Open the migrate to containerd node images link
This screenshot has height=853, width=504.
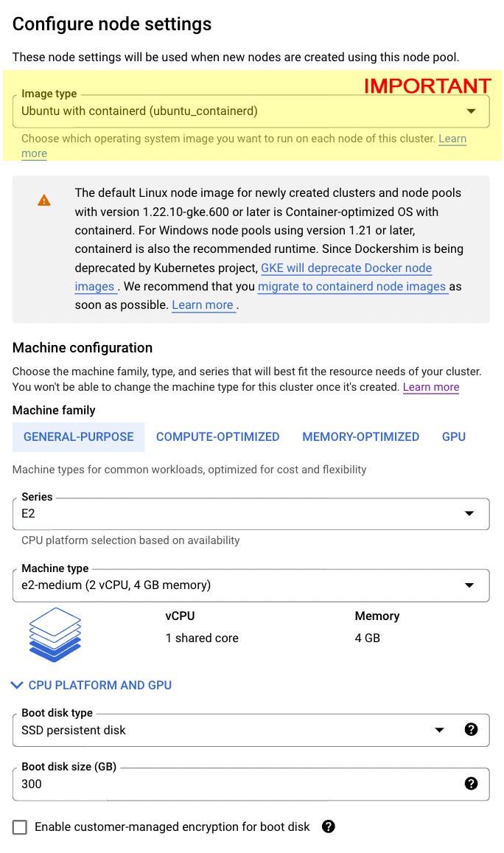(x=353, y=287)
